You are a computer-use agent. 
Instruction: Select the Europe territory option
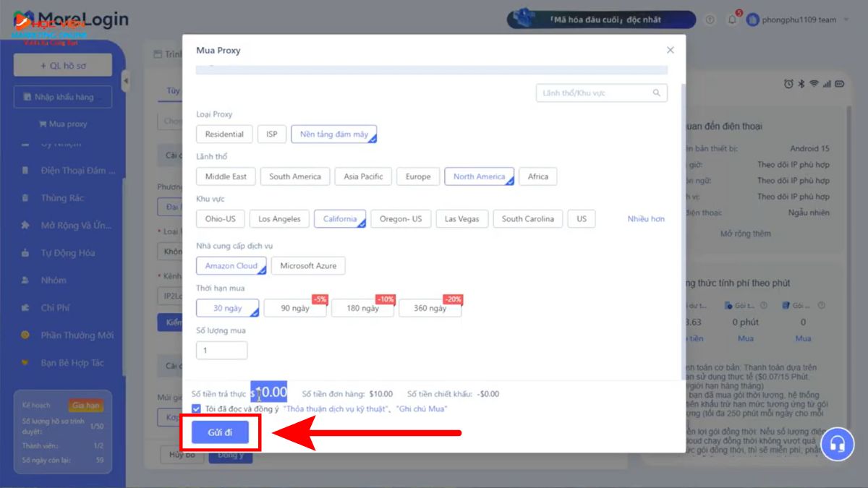coord(417,176)
